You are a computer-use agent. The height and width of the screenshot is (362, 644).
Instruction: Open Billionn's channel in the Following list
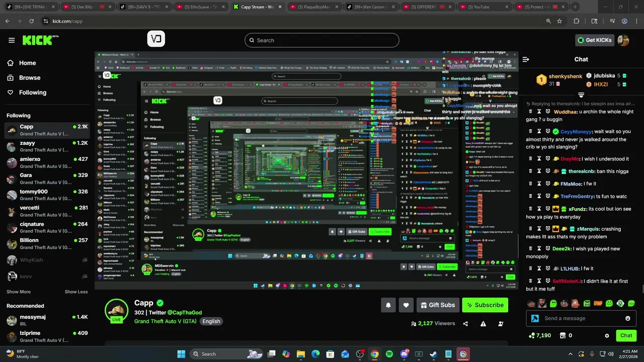[47, 243]
